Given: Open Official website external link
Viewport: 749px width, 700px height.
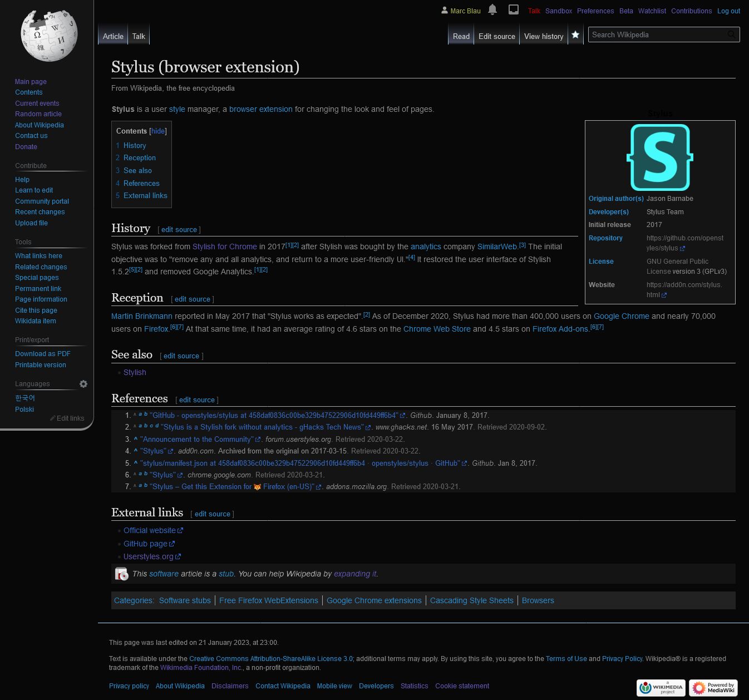Looking at the screenshot, I should click(153, 531).
